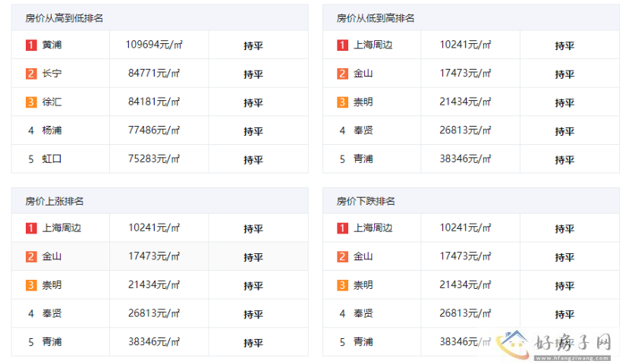Click the price 109694元/㎡
The height and width of the screenshot is (364, 629).
(154, 45)
